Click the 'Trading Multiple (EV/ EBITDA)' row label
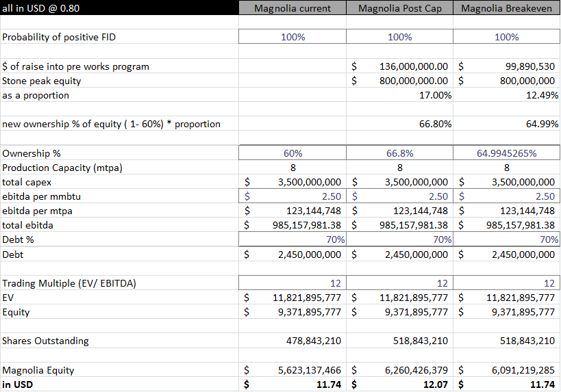The width and height of the screenshot is (561, 392). point(69,283)
